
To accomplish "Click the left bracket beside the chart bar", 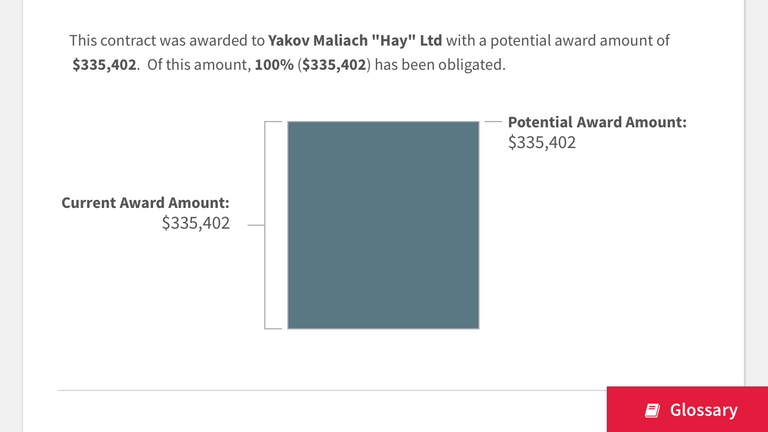I will point(266,225).
